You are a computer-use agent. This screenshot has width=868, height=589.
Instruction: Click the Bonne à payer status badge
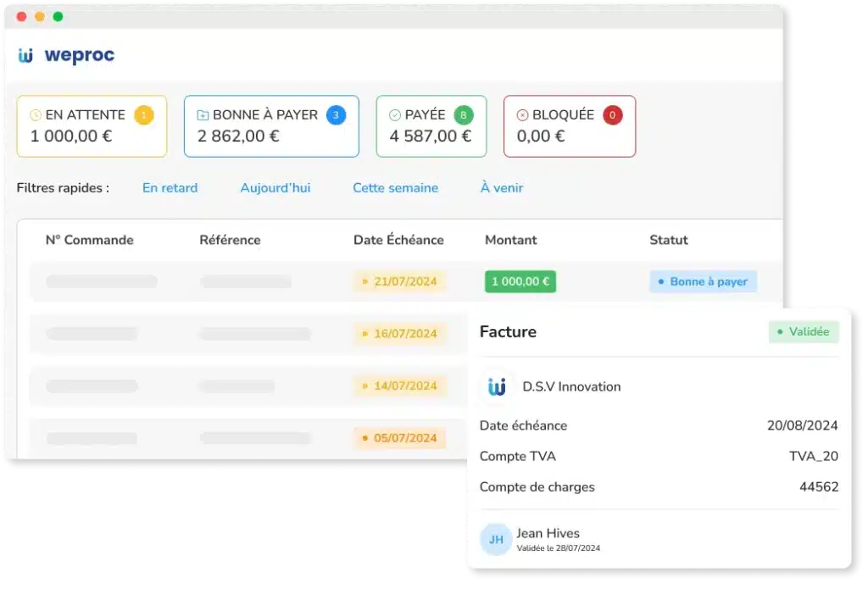(x=703, y=281)
